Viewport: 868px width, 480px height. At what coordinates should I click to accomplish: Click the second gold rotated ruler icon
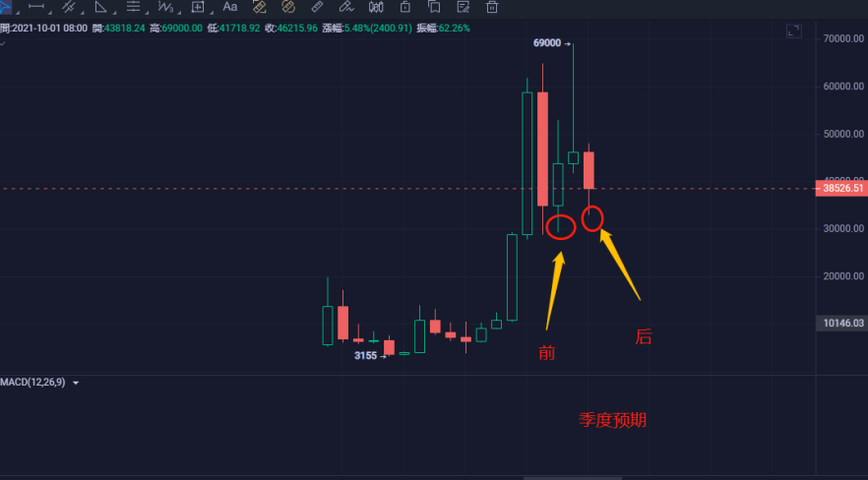point(287,7)
